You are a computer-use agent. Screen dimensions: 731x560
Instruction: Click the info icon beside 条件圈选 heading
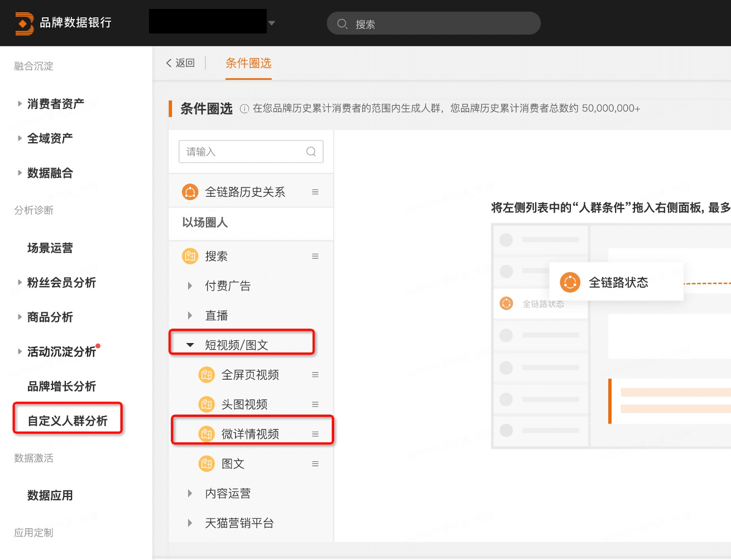click(244, 109)
